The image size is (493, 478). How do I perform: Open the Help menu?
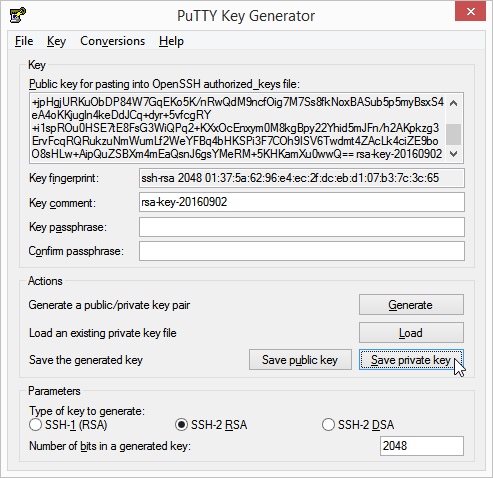tap(171, 41)
